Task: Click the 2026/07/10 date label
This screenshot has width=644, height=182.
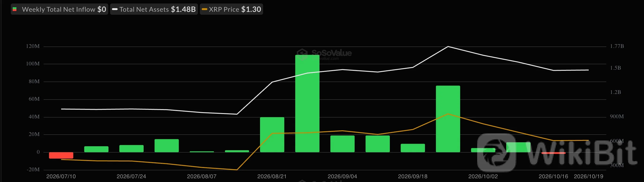Action: point(61,177)
